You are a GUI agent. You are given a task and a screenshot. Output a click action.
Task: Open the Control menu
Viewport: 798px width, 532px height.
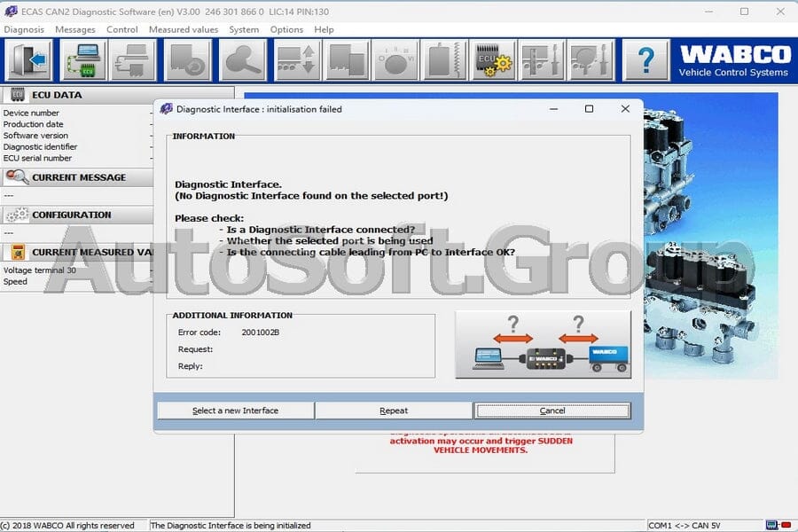(x=121, y=29)
